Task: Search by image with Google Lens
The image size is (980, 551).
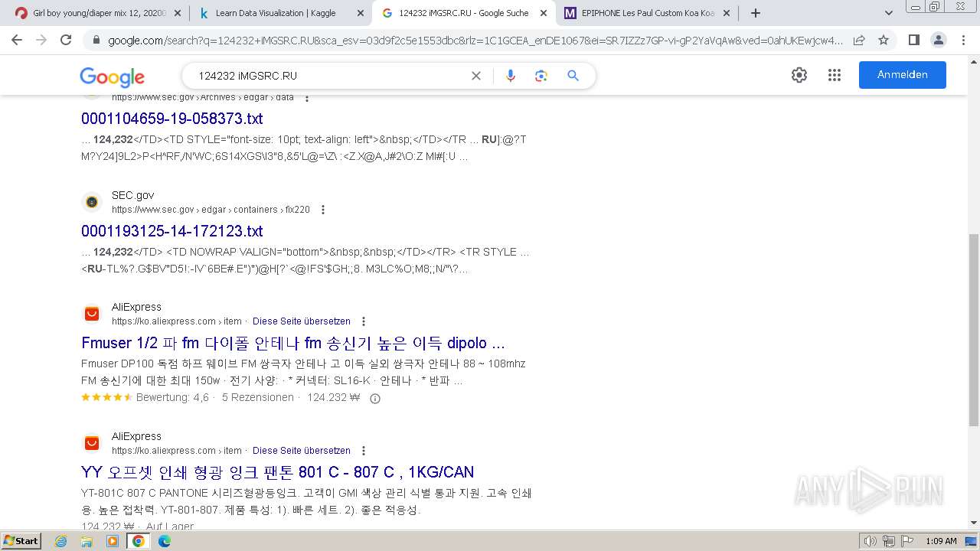Action: 541,76
